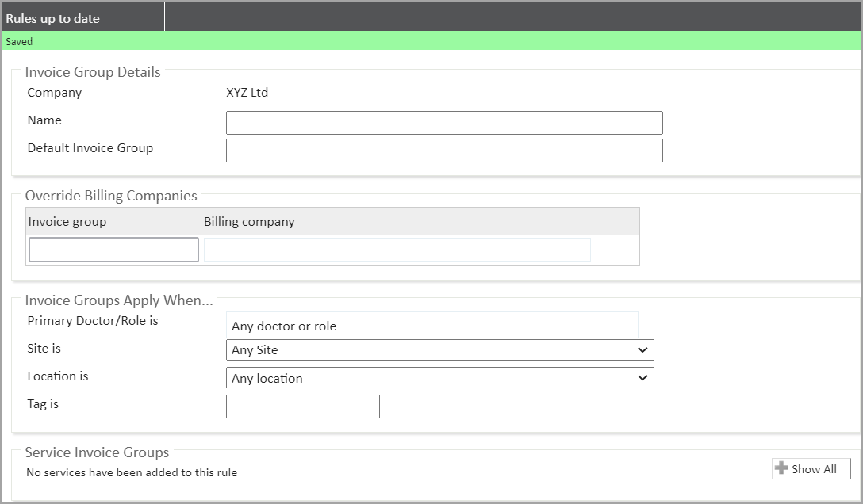863x504 pixels.
Task: Click the Tag is input field
Action: coord(302,407)
